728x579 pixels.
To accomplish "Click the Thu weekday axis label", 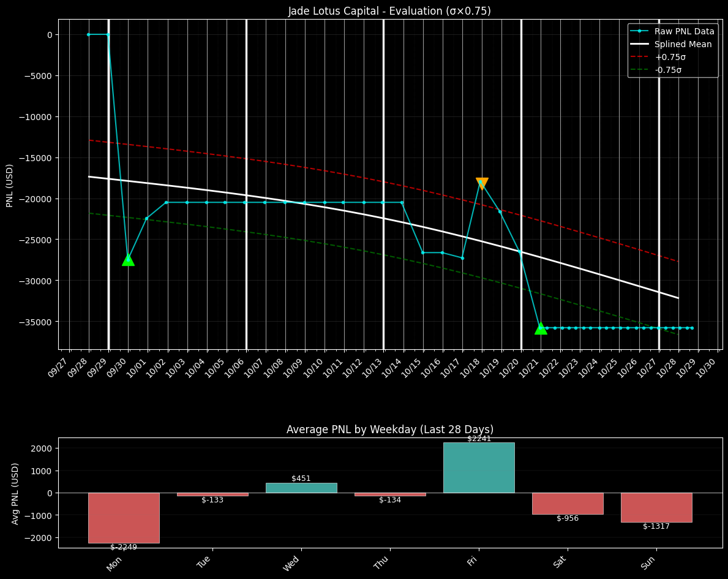I will [381, 563].
